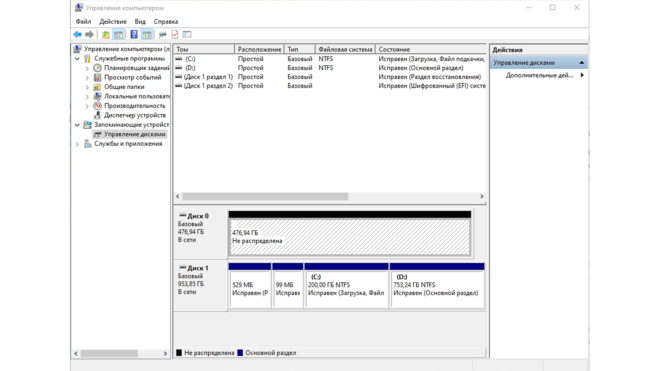The image size is (660, 371).
Task: Sort by the Расположение column header
Action: click(x=259, y=49)
